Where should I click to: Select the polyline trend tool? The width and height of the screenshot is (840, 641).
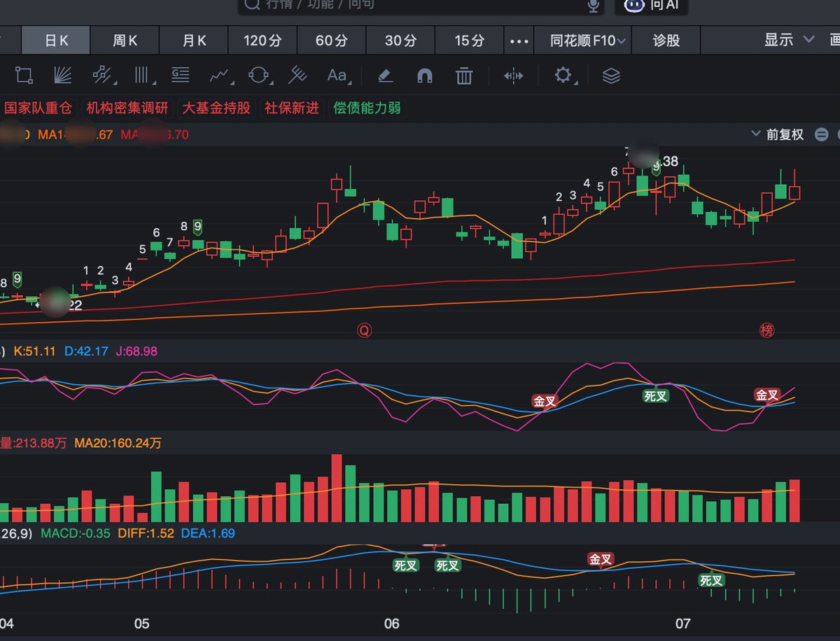220,76
